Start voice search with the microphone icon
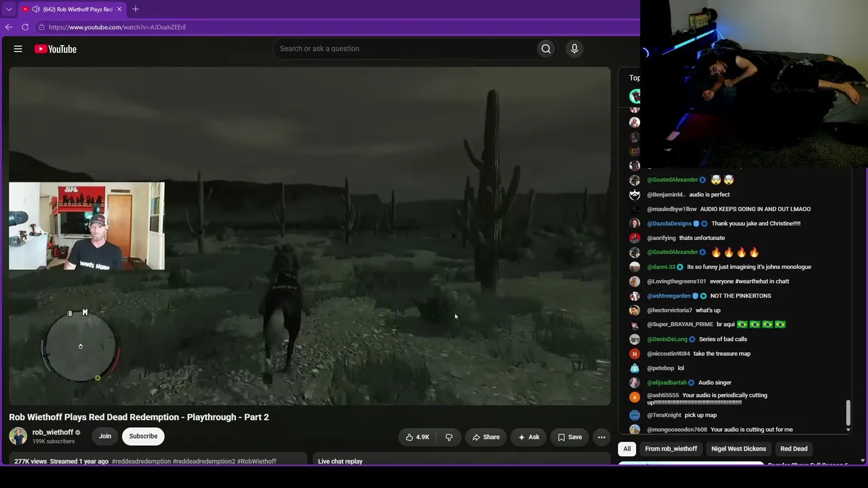Screen dimensions: 868x488 coord(574,49)
